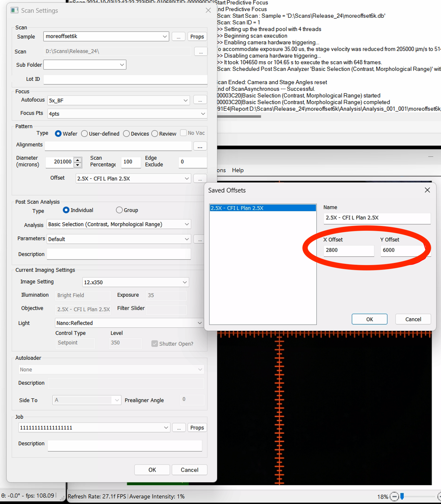Viewport: 441px width, 504px height.
Task: Click the zoom out minus icon
Action: [394, 496]
